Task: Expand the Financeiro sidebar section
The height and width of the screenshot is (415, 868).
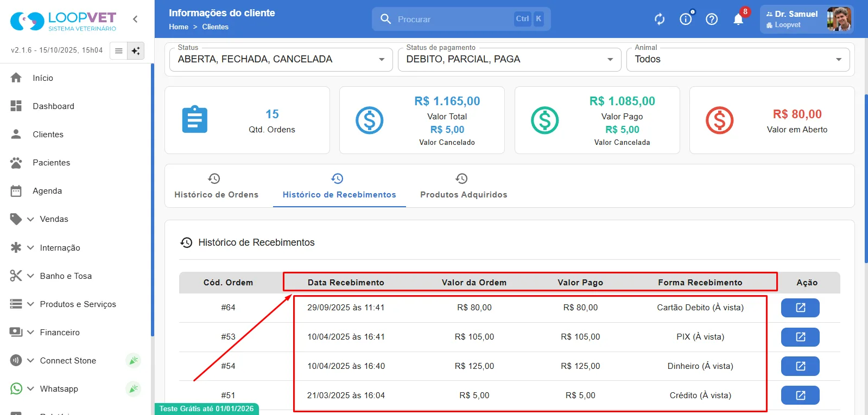Action: (60, 333)
